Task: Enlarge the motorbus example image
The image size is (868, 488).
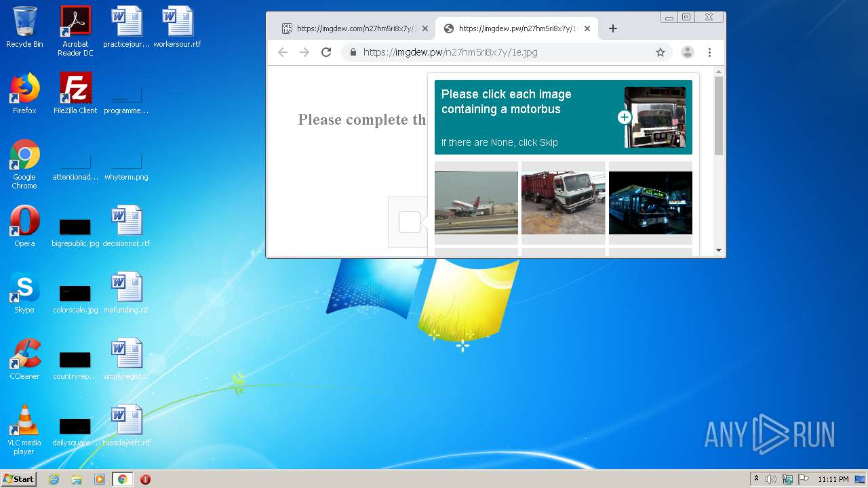Action: coord(655,117)
